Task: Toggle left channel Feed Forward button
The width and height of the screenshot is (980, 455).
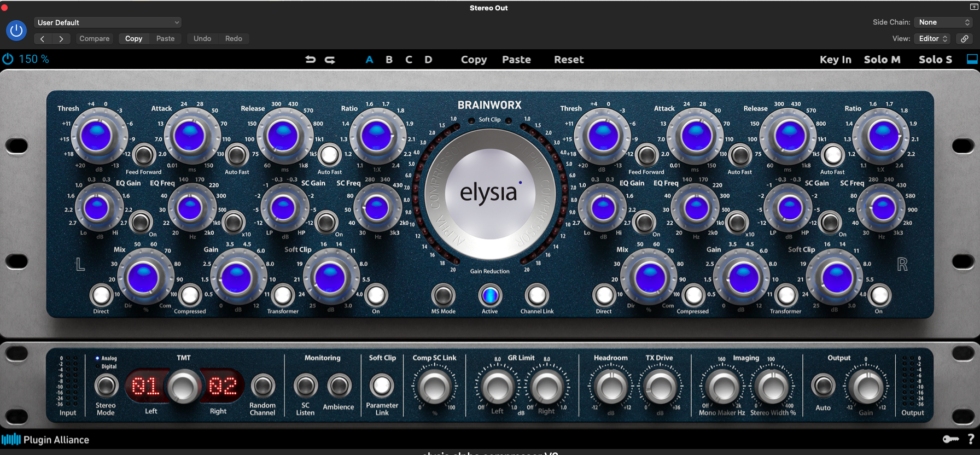Action: pyautogui.click(x=144, y=155)
